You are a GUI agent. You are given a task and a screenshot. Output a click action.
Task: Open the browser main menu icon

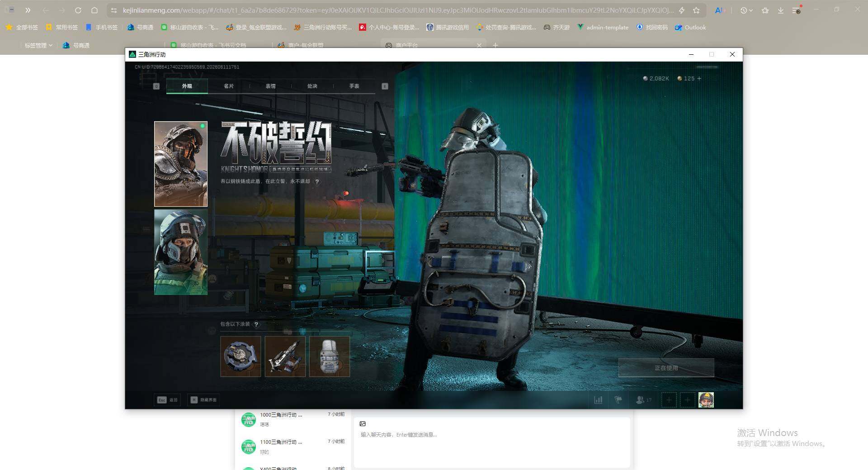coord(797,10)
